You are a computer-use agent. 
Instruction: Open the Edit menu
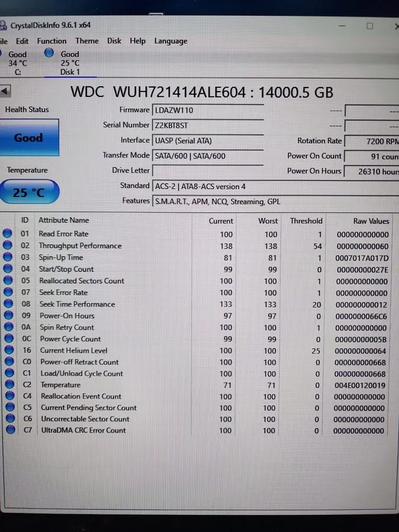click(22, 41)
